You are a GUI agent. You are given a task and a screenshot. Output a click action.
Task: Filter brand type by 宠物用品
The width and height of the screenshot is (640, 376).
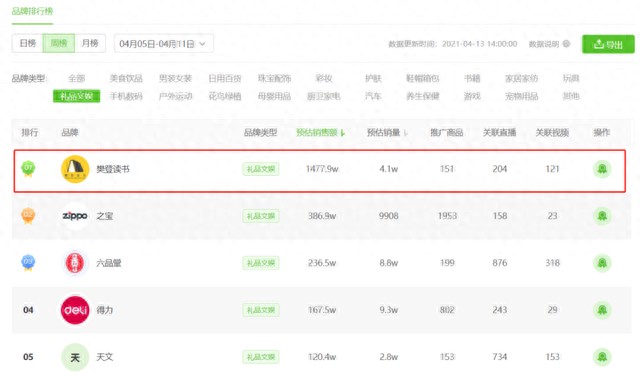click(521, 96)
